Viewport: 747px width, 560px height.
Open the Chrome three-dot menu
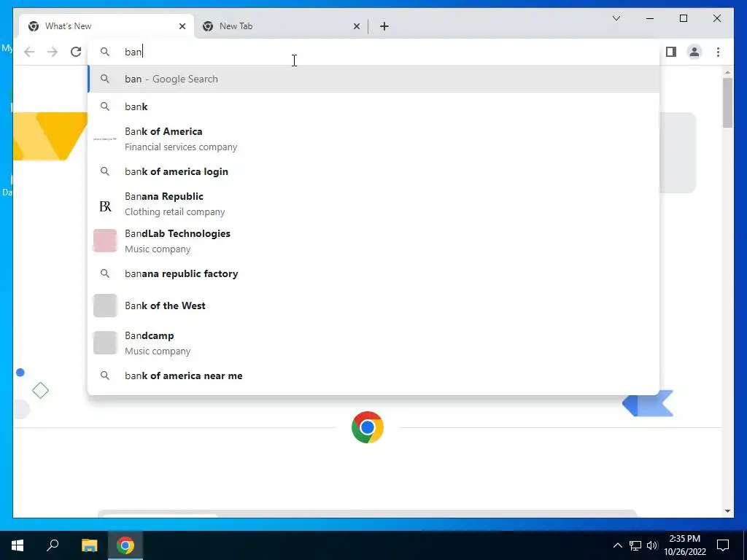pos(718,52)
